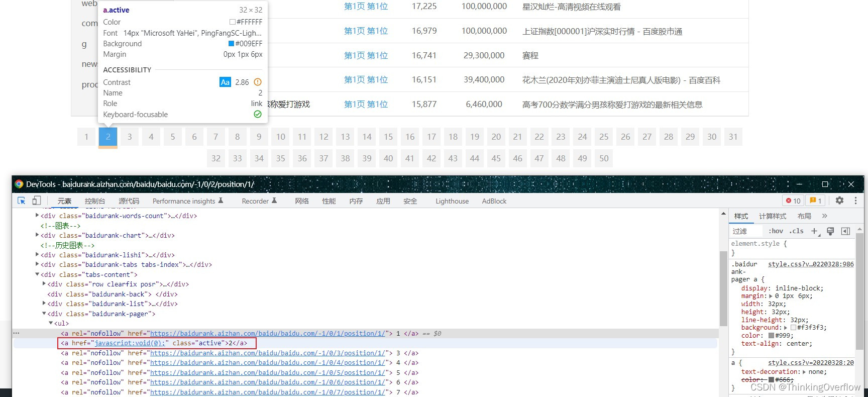This screenshot has height=397, width=868.
Task: Toggle the :hov element state panel
Action: click(x=776, y=231)
